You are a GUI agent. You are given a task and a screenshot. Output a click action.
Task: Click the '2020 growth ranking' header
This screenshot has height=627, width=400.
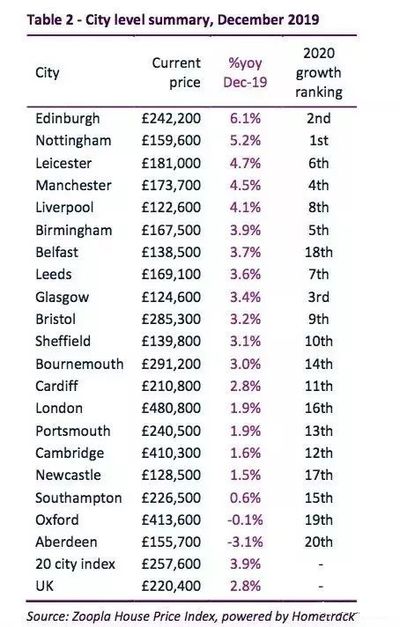[318, 73]
